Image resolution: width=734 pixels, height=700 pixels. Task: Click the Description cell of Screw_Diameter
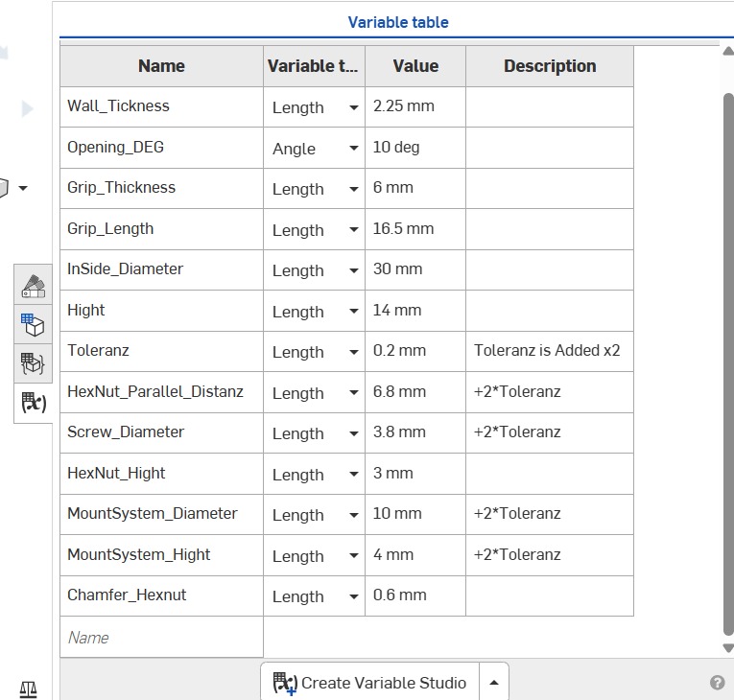click(x=550, y=432)
